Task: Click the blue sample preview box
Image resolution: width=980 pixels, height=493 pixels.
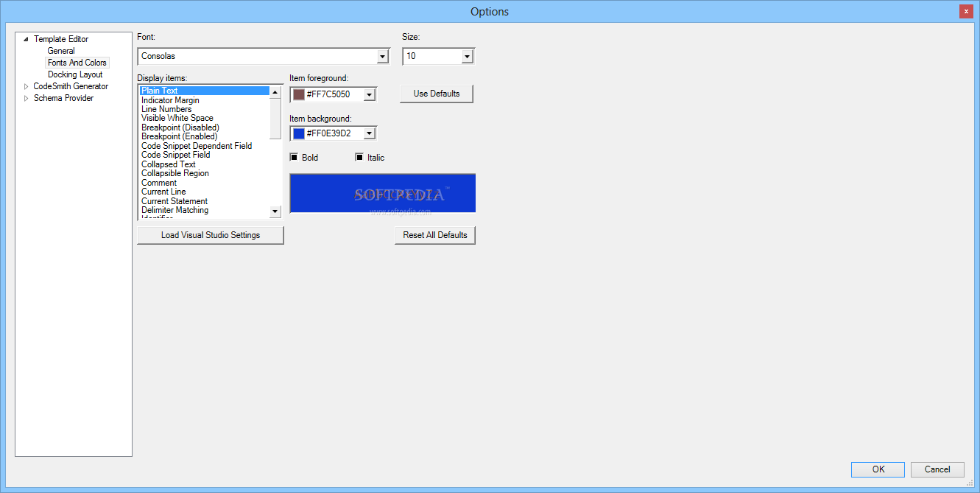Action: coord(383,193)
